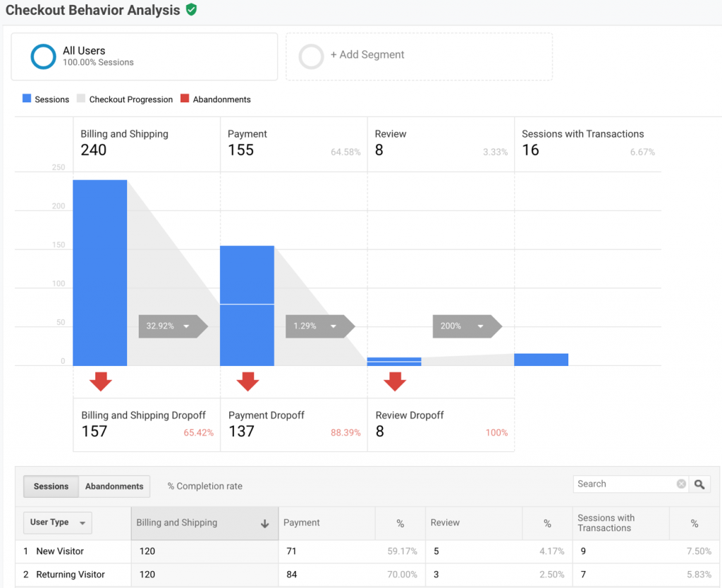Screen dimensions: 722x588
Task: Open the 1.29% progression dropdown
Action: pos(333,326)
